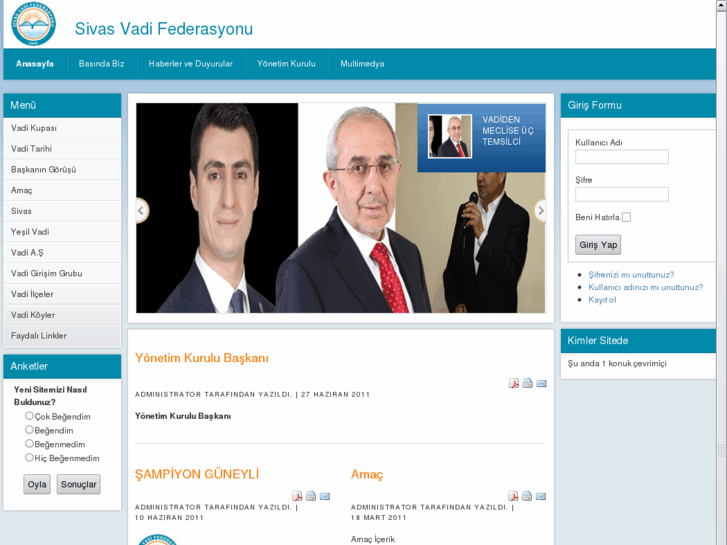Select the Hiç Beğenmedim poll option
The image size is (727, 545).
coord(29,457)
